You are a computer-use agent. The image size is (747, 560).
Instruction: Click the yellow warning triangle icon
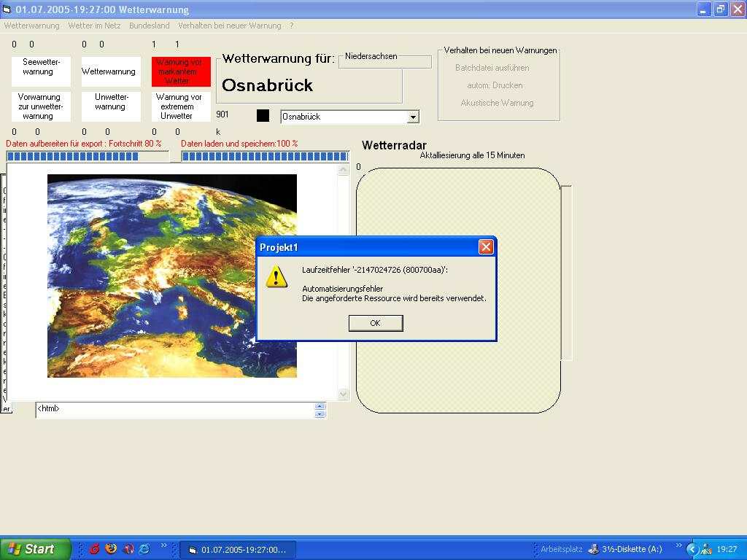pyautogui.click(x=276, y=276)
